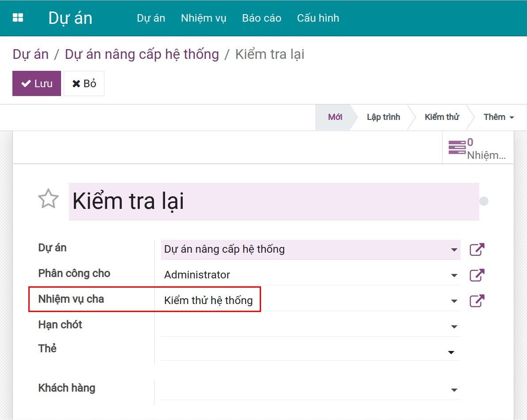
Task: Expand the Dự án field dropdown arrow
Action: coord(454,250)
